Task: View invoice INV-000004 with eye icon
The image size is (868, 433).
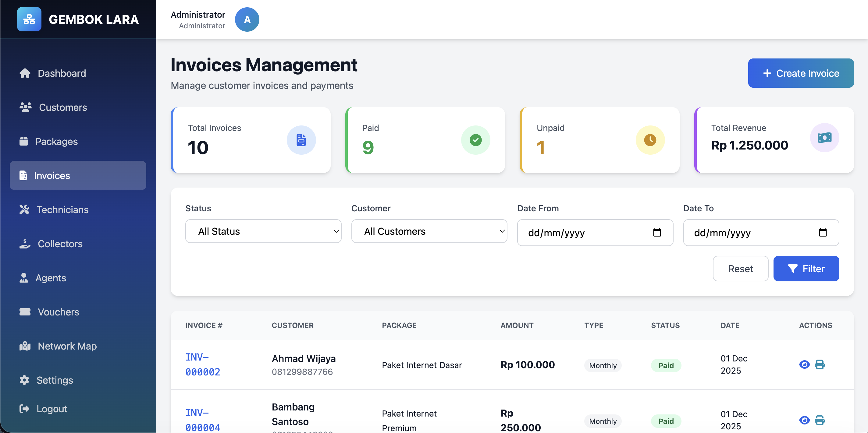Action: [804, 420]
